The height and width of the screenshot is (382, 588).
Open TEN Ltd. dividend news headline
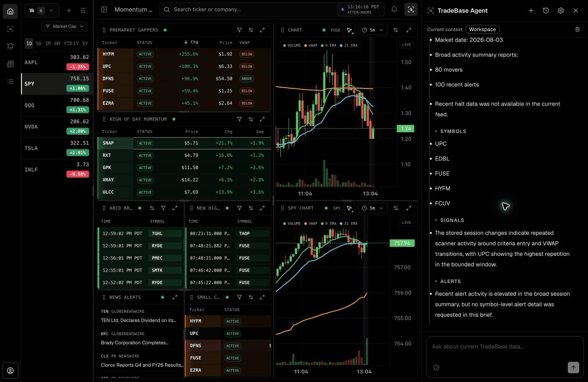[x=138, y=320]
